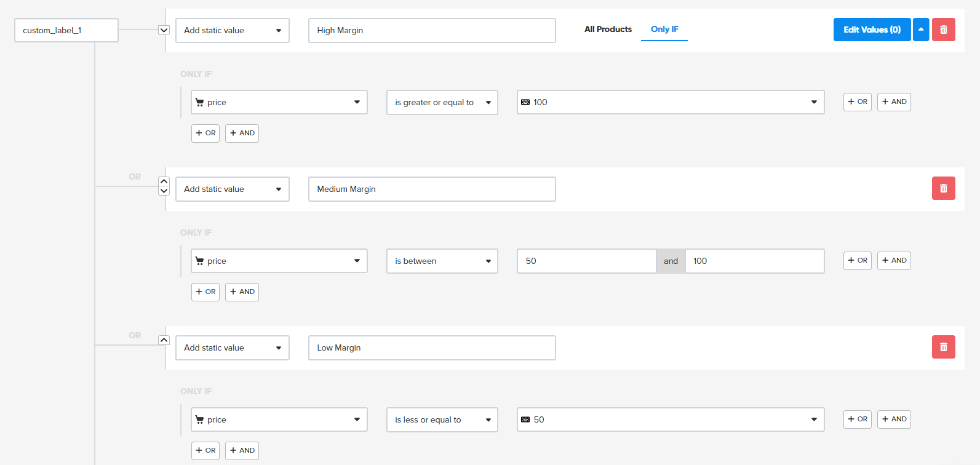Viewport: 980px width, 465px height.
Task: Move the Medium Margin rule down
Action: point(164,191)
